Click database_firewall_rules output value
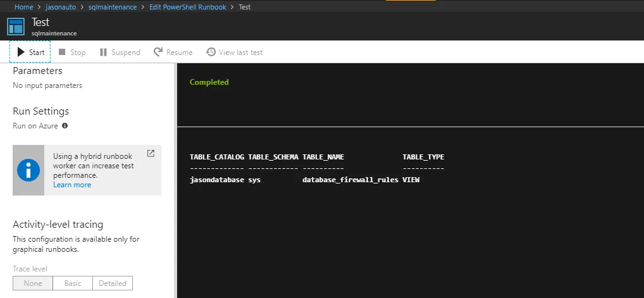This screenshot has width=644, height=298. (x=350, y=180)
